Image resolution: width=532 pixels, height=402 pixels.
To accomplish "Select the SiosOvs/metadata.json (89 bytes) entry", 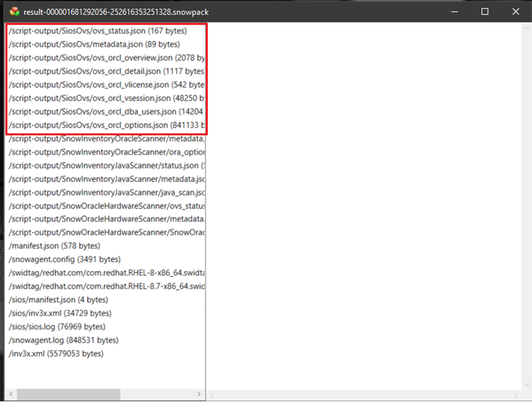I will coord(94,44).
